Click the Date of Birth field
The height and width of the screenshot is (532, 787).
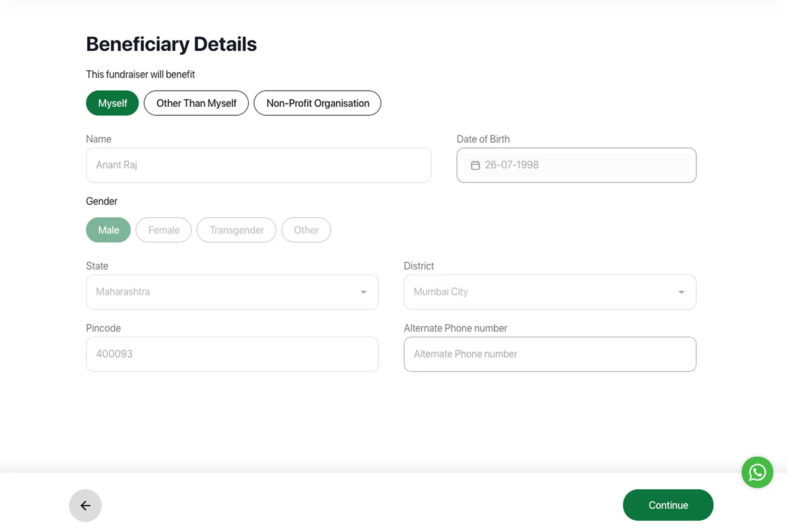coord(583,165)
